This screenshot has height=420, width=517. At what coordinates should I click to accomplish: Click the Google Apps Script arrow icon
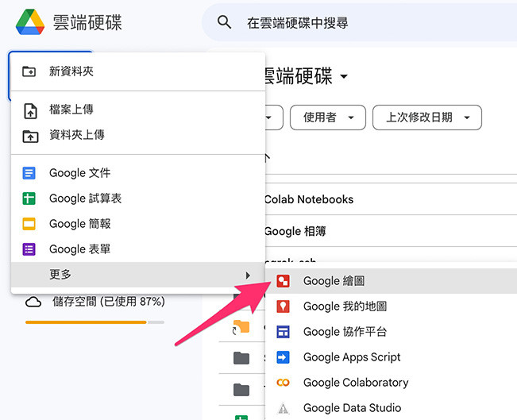coord(284,357)
